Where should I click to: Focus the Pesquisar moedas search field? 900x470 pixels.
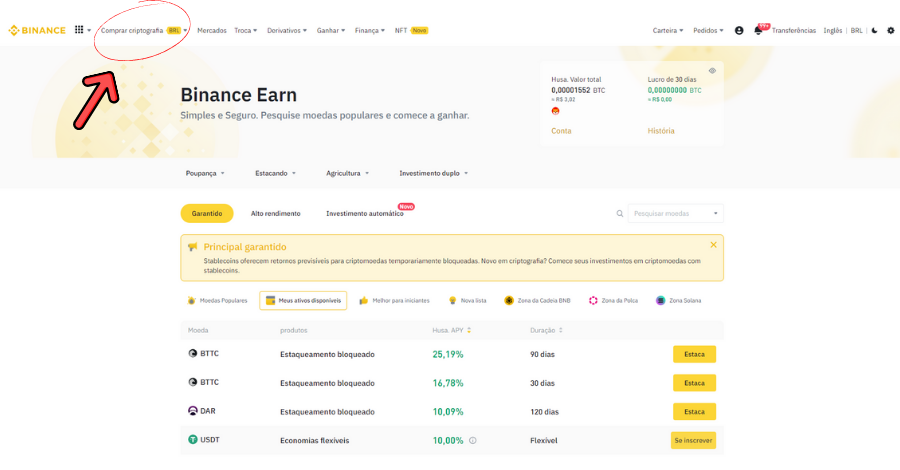(x=676, y=213)
